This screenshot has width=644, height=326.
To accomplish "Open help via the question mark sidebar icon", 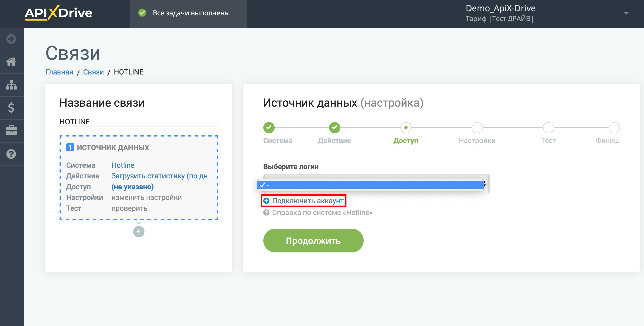I will tap(11, 154).
